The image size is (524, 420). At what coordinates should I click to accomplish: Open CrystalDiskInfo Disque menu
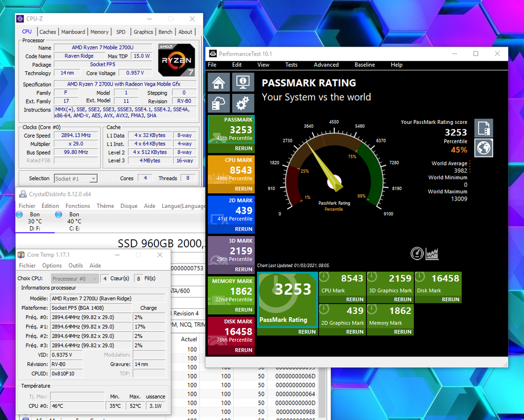[x=129, y=206]
